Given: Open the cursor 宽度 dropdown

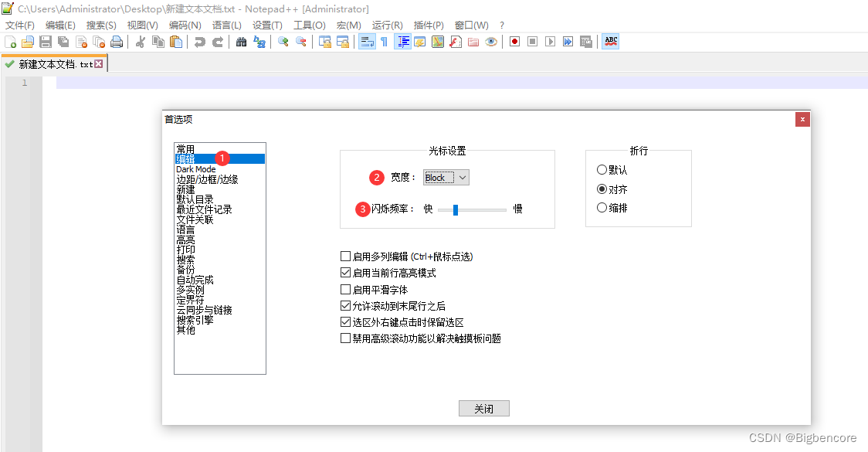Looking at the screenshot, I should pos(461,177).
